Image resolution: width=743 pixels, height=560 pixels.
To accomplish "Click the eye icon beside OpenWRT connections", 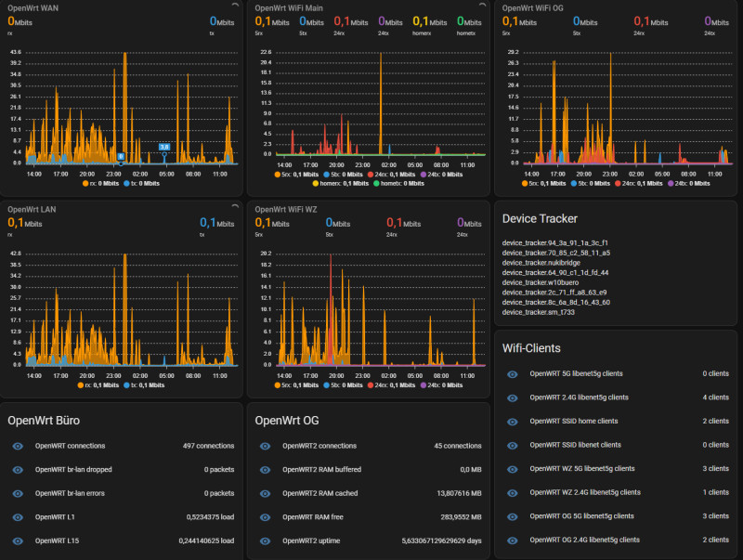I will coord(19,446).
